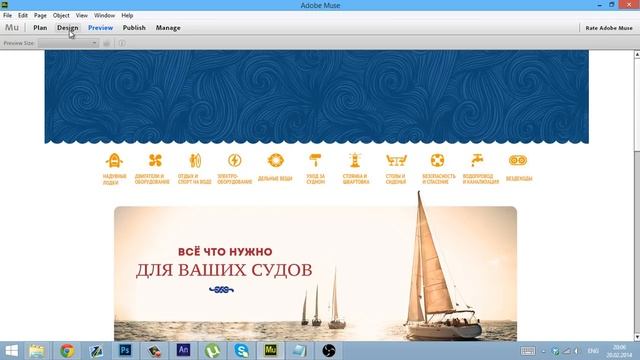Click the scrollbar down arrow
Viewport: 640px width, 360px height.
tap(637, 337)
